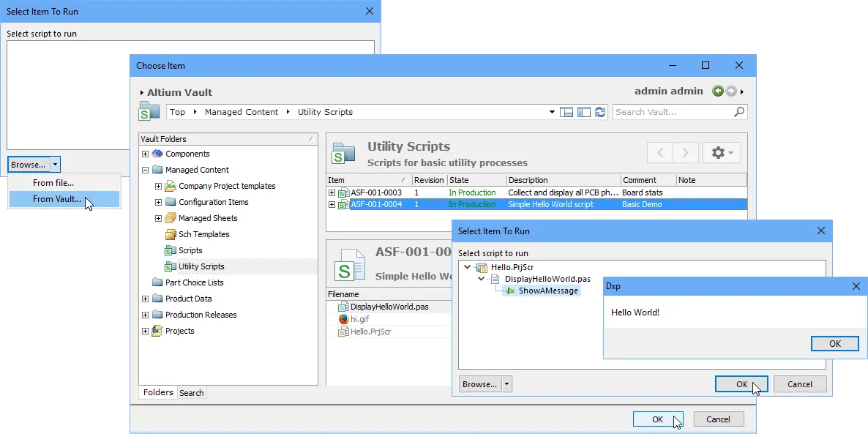Click the second layout view icon in toolbar
Image resolution: width=868 pixels, height=434 pixels.
tap(584, 112)
